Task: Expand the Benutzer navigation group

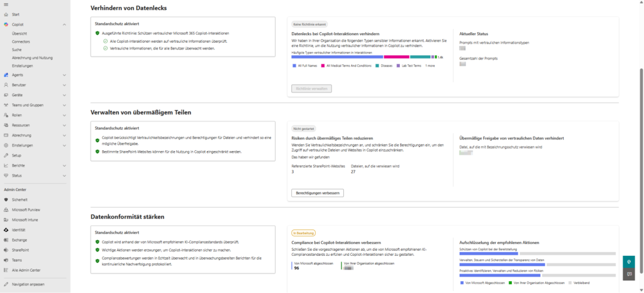Action: coord(64,85)
